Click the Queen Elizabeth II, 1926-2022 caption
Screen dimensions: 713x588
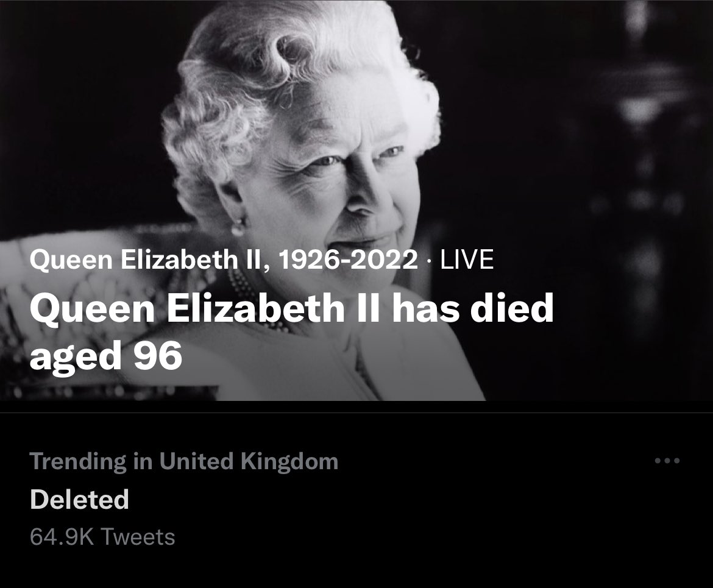point(224,261)
